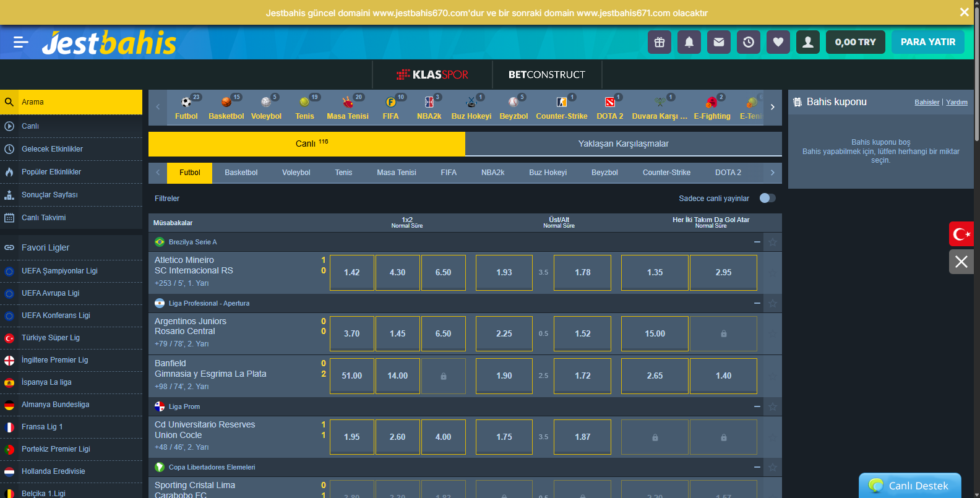980x498 pixels.
Task: Open UEFA Şampiyonlar Ligi favorite league
Action: point(71,271)
